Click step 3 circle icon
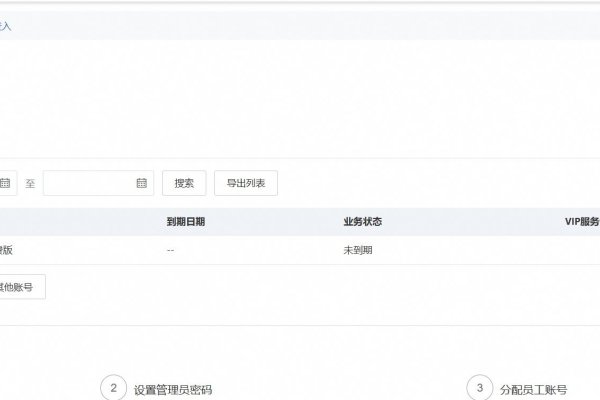The image size is (600, 400). click(x=479, y=388)
